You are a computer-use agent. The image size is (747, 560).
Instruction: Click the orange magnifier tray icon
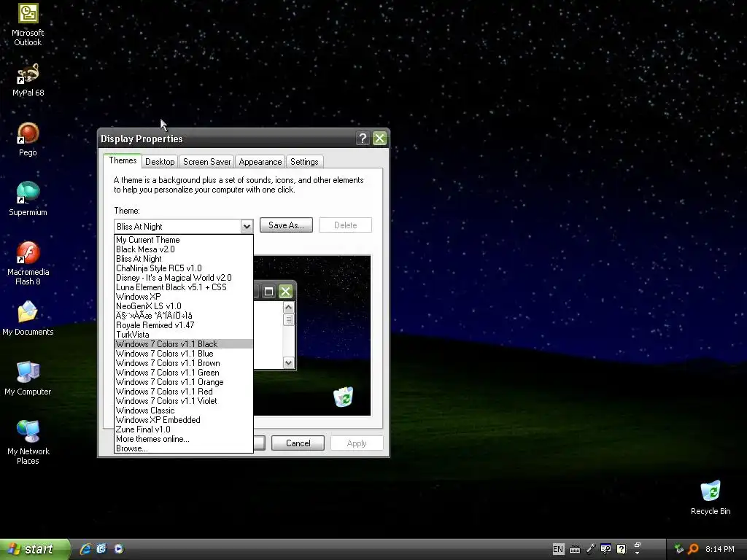coord(693,549)
